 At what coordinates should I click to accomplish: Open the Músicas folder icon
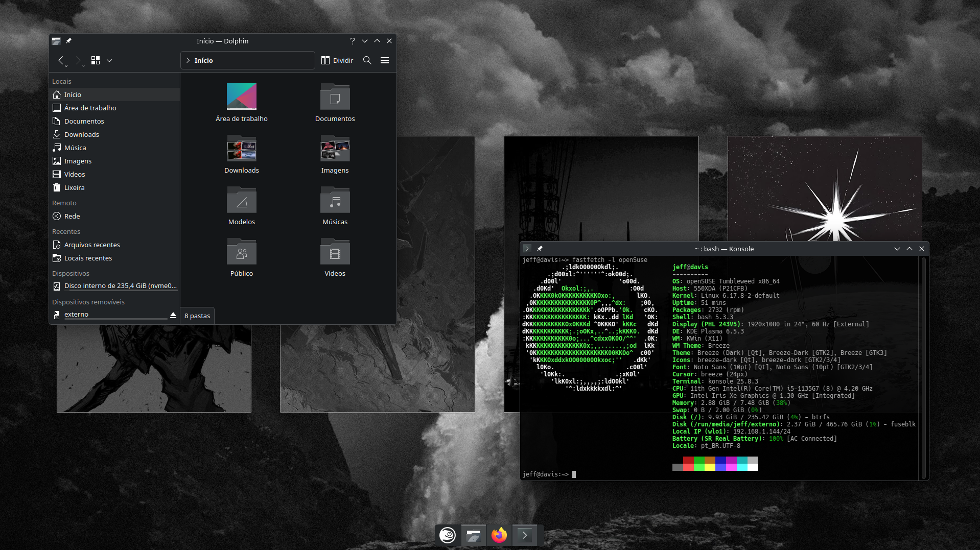tap(335, 201)
